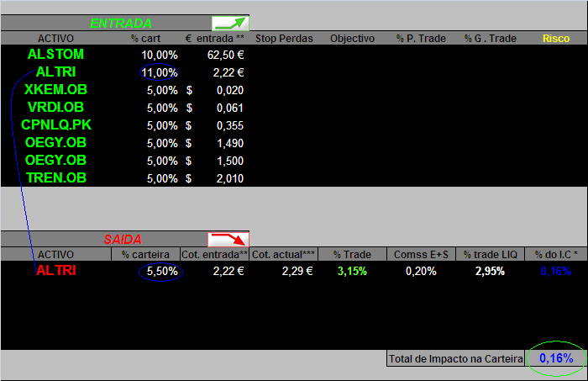Screen dimensions: 588x381
Task: Select OEGY.OB row with entry 1,490
Action: click(55, 143)
